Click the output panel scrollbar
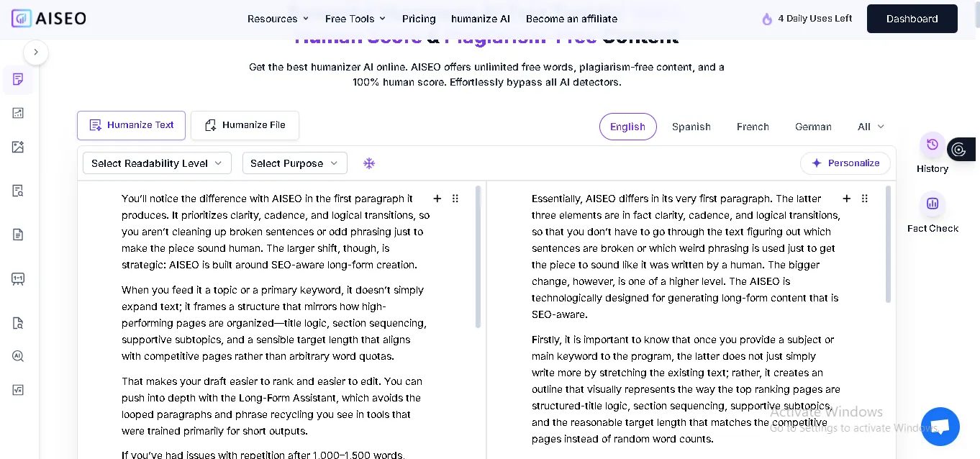 [888, 244]
